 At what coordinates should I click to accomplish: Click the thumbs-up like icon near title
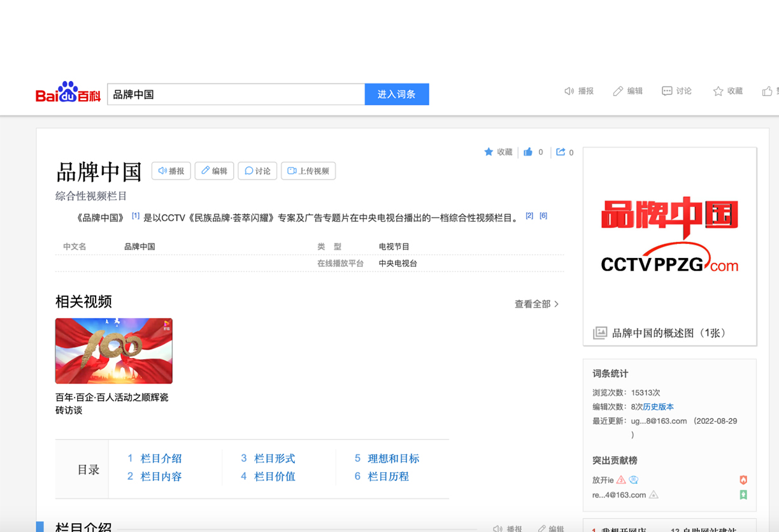(528, 152)
